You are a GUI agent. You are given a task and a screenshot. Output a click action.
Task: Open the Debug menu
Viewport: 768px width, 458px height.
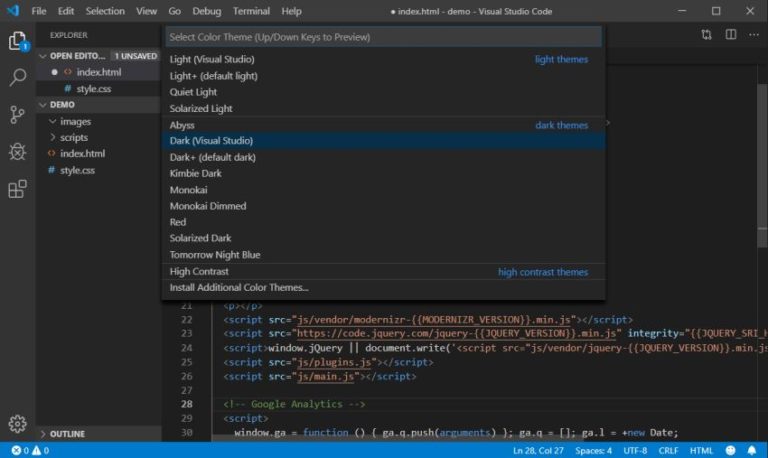tap(206, 11)
